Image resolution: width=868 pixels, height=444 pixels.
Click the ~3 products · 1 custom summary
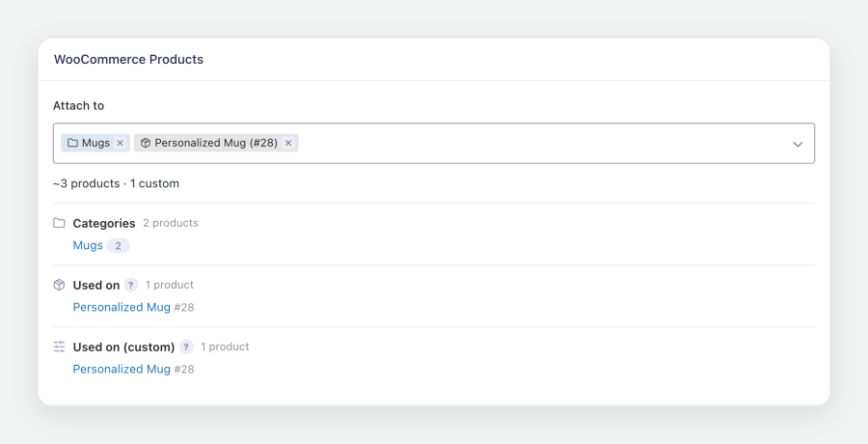click(x=117, y=183)
